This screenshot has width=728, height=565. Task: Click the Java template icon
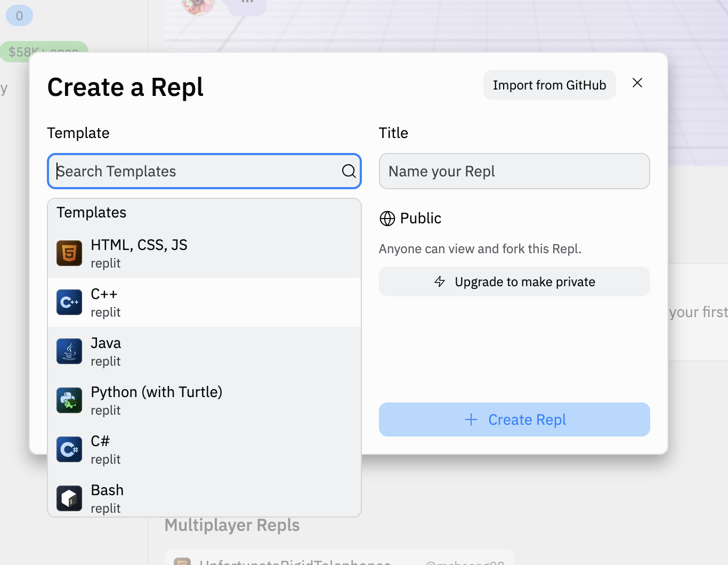[x=69, y=351]
